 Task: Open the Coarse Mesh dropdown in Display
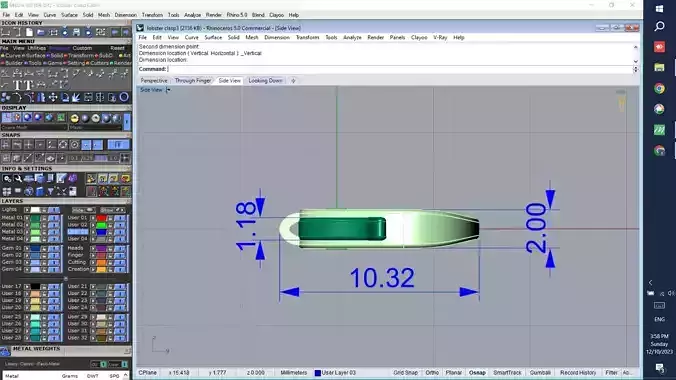pos(34,128)
